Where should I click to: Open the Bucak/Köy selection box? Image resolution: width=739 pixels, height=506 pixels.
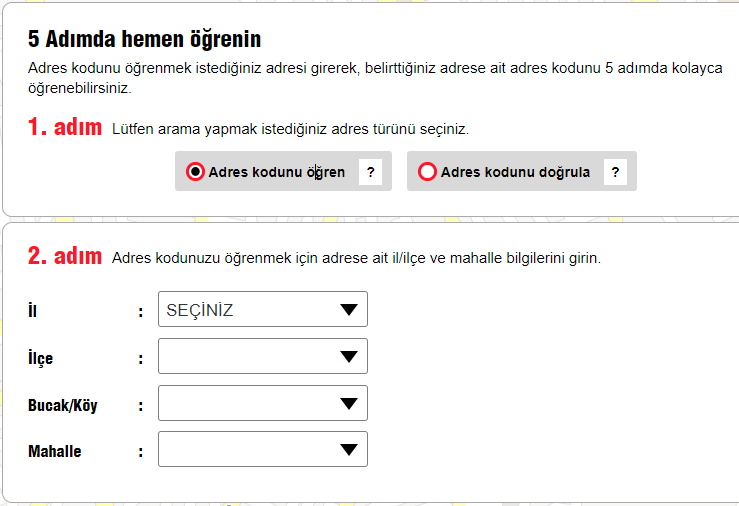(250, 404)
